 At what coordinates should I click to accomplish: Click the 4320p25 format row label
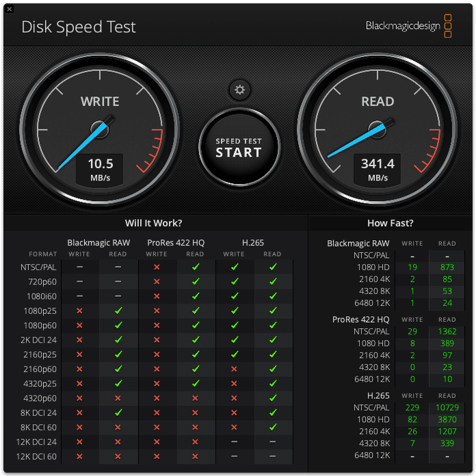[x=40, y=384]
